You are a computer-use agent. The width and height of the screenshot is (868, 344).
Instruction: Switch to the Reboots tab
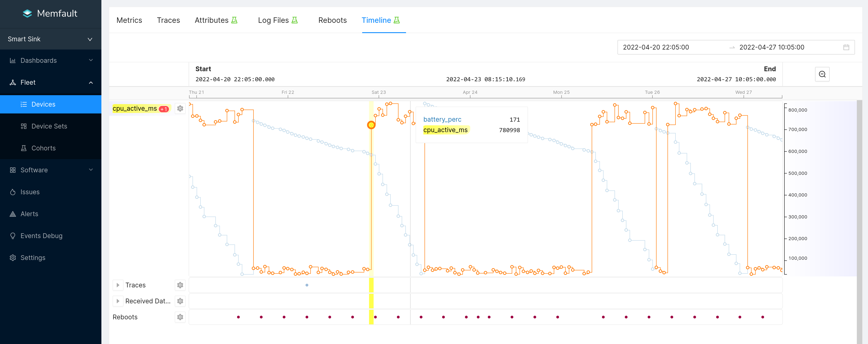pos(332,20)
